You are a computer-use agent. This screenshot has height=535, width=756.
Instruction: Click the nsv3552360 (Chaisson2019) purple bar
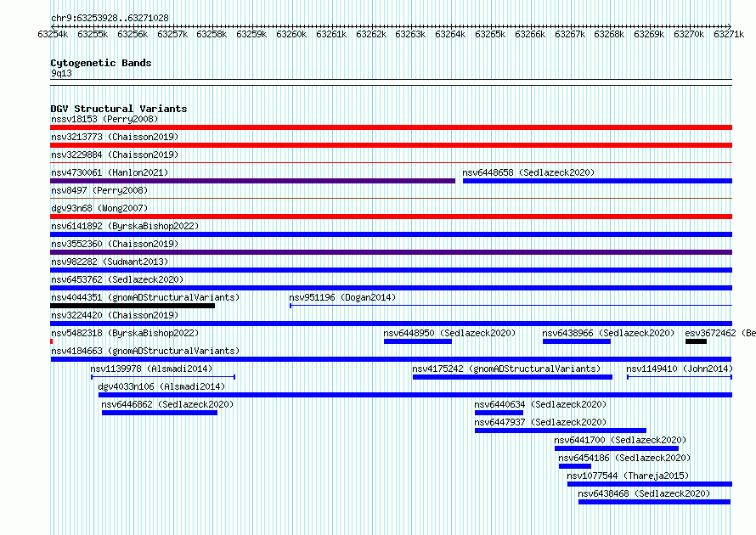pyautogui.click(x=391, y=252)
